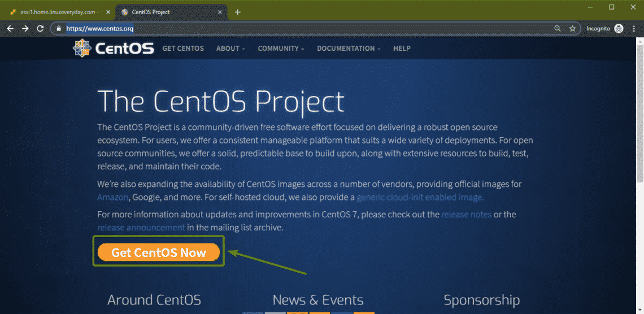
Task: Maximize the Chrome window
Action: (612, 7)
